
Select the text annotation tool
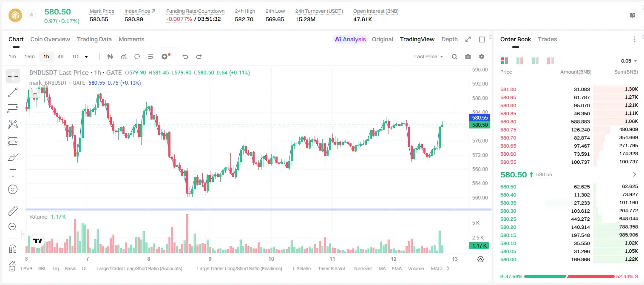13,173
